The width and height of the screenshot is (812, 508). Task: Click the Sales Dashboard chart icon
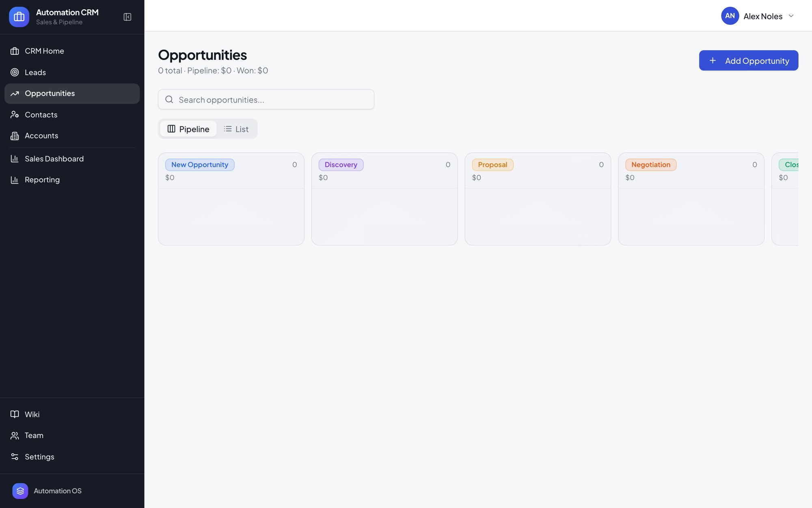click(15, 158)
